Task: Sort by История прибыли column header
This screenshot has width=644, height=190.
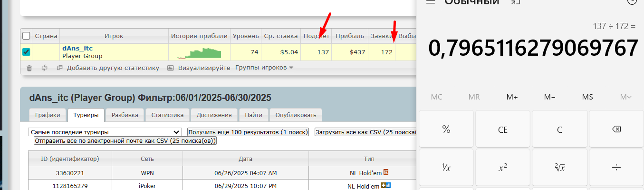Action: 199,36
